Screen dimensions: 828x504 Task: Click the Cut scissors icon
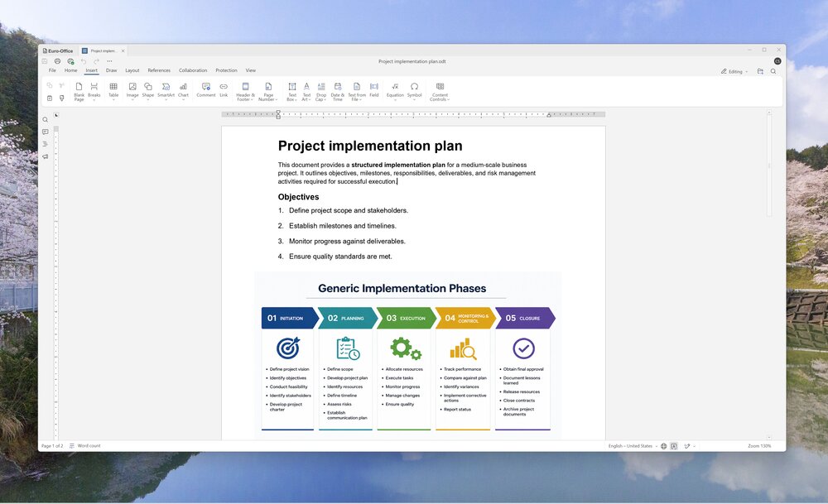tap(62, 85)
